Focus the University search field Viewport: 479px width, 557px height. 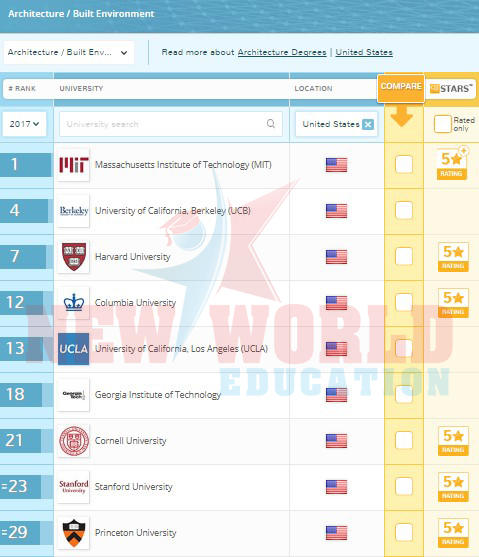point(171,124)
